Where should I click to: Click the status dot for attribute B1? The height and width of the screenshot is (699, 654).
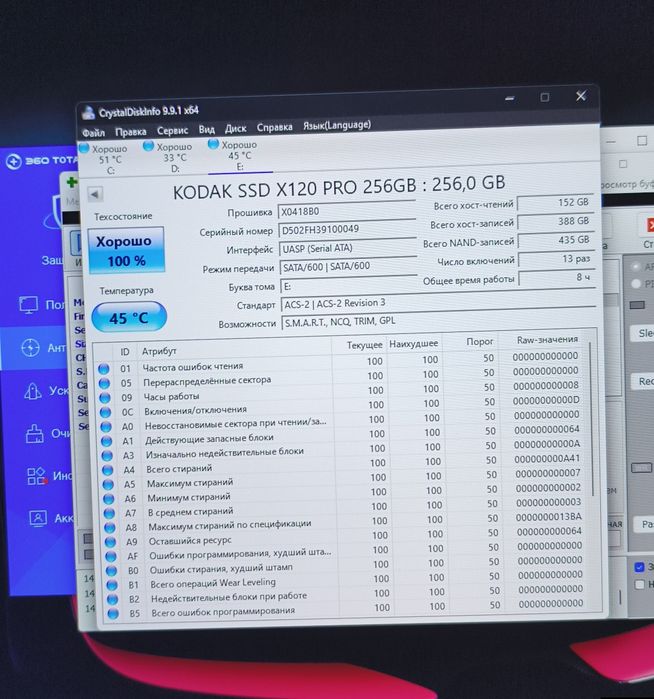point(112,585)
